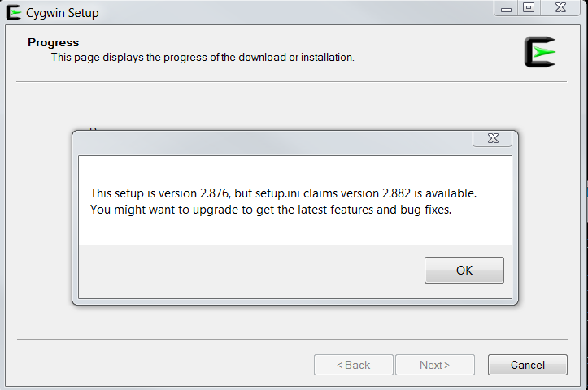The width and height of the screenshot is (588, 390).
Task: Click the large Cygwin logo in the header
Action: [x=540, y=52]
